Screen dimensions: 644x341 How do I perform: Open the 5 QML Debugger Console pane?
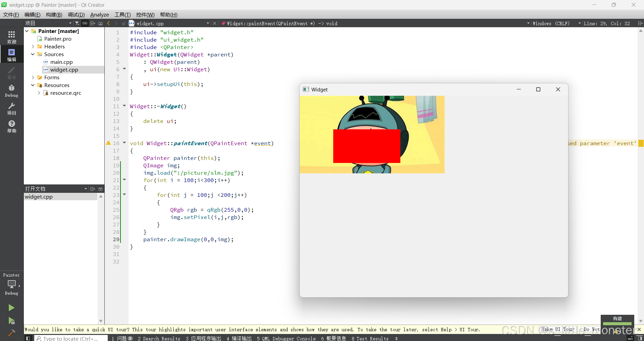(x=286, y=338)
